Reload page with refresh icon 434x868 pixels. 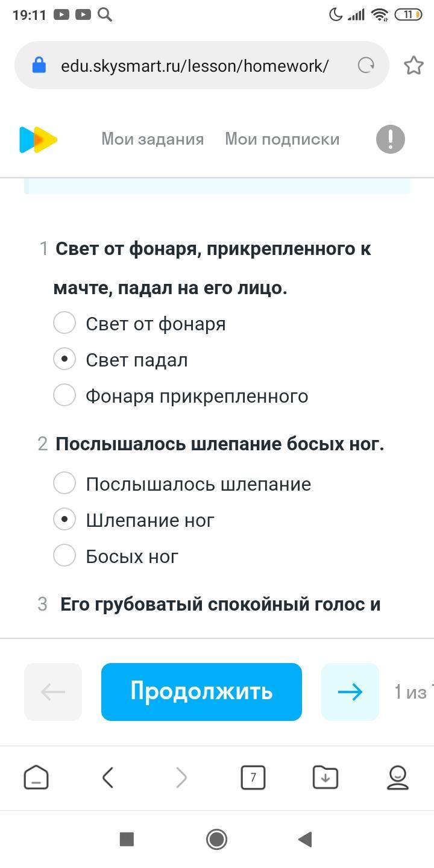(x=366, y=65)
